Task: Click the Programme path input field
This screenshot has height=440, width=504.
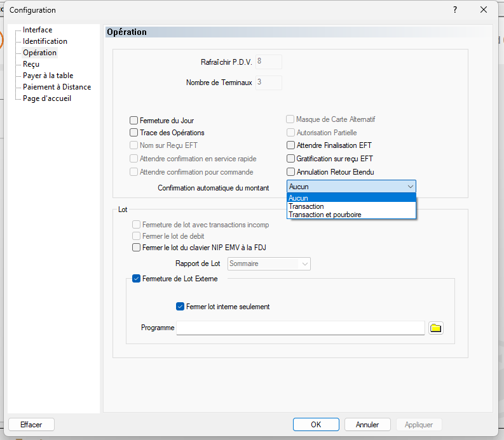Action: tap(300, 328)
